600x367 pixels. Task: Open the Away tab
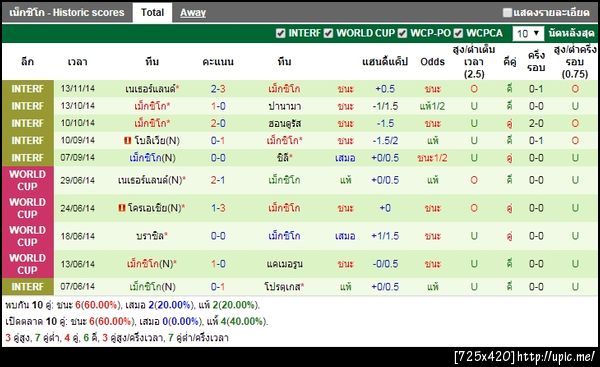193,13
